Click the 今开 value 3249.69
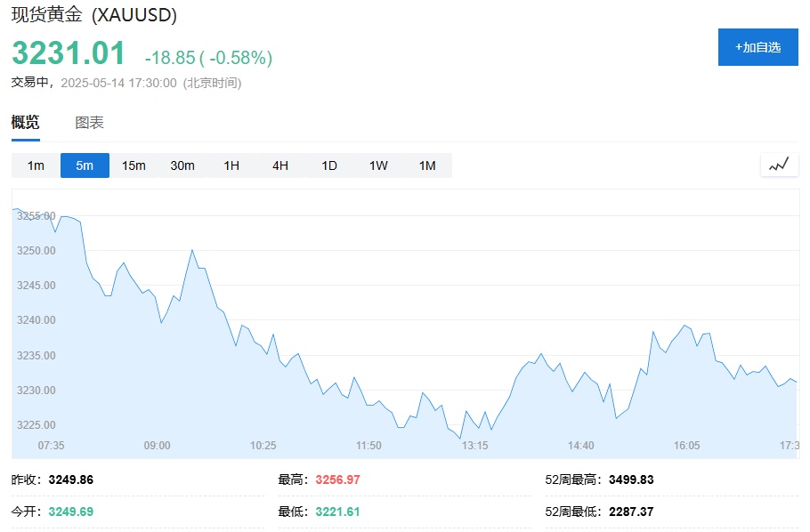The height and width of the screenshot is (532, 810). (x=70, y=512)
